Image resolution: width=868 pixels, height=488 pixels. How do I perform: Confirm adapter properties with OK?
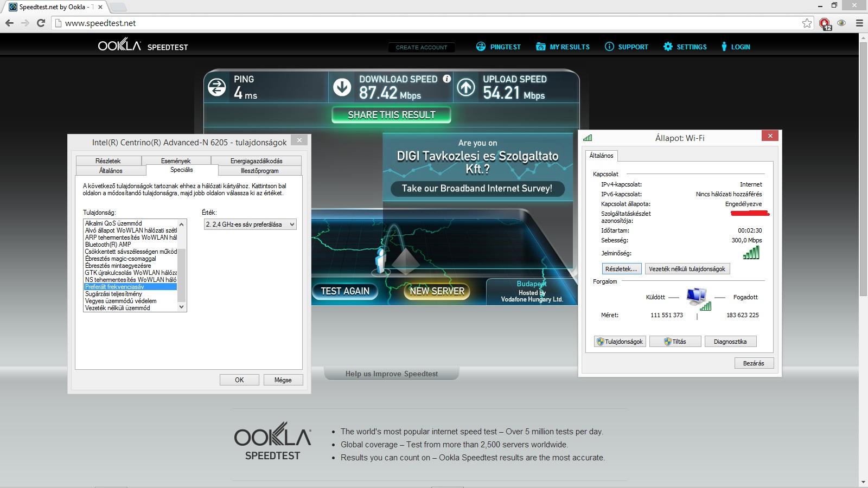(x=239, y=380)
